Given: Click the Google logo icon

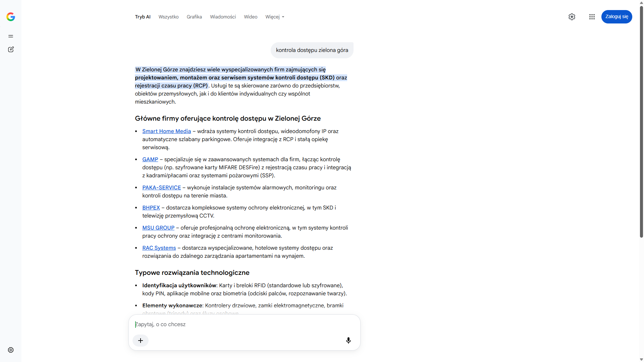Looking at the screenshot, I should [11, 17].
